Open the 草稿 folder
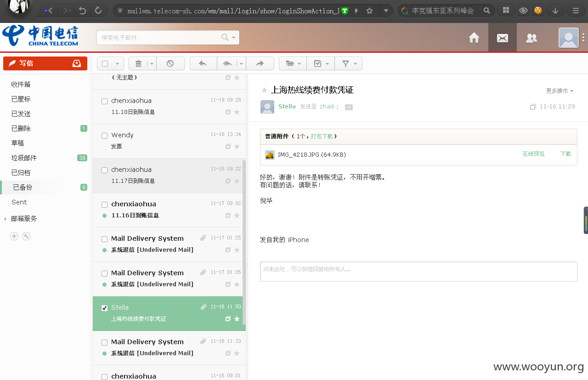588x380 pixels. (x=17, y=143)
